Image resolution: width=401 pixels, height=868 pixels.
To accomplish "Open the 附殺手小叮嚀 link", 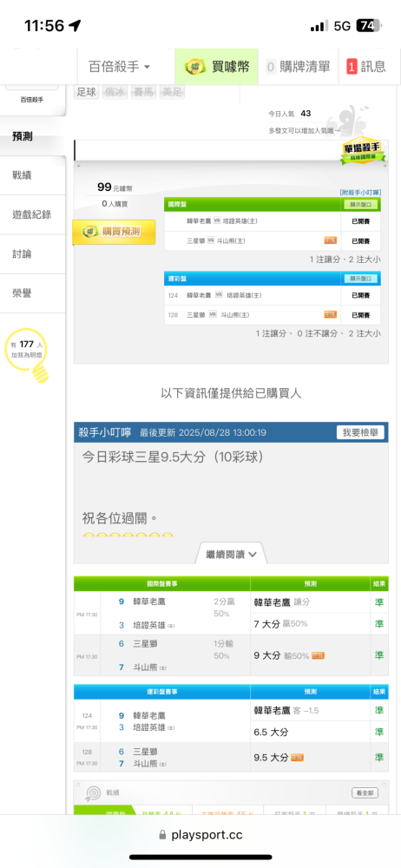I will pos(360,193).
